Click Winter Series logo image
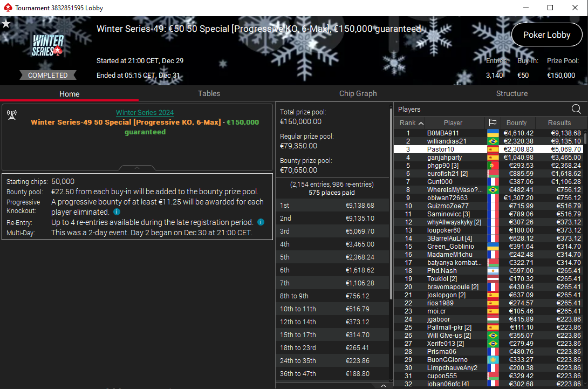This screenshot has width=588, height=389. tap(47, 45)
